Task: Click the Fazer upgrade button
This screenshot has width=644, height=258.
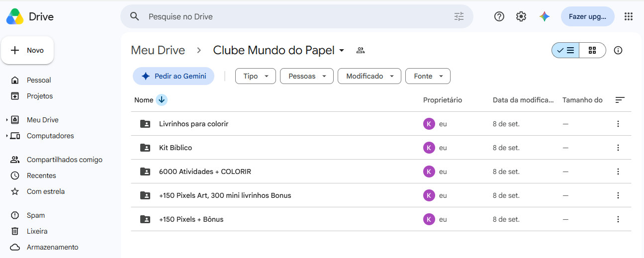Action: (x=588, y=16)
